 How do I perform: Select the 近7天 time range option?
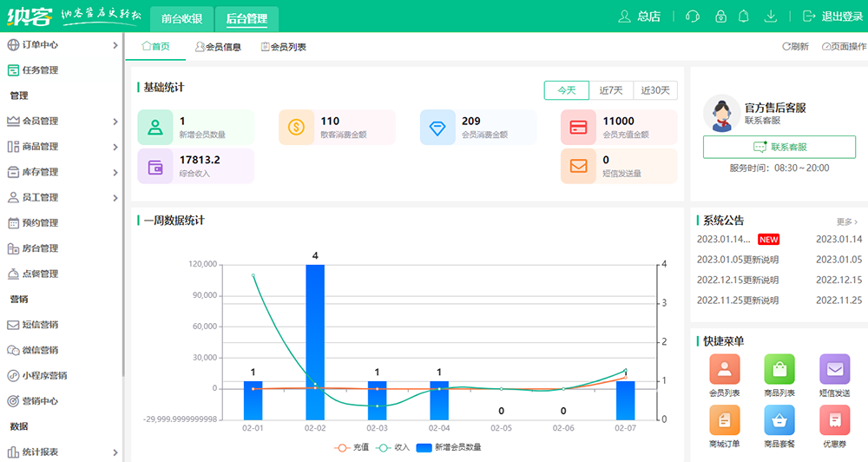coord(611,90)
